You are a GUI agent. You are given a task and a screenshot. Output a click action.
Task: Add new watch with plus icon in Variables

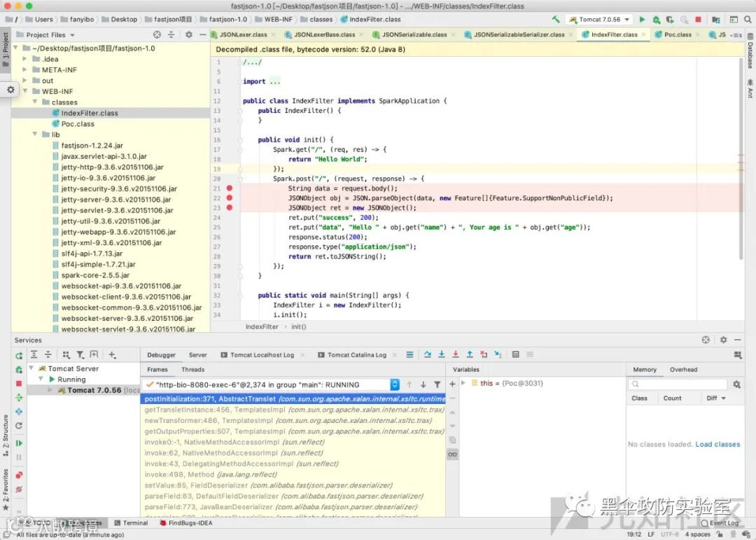click(x=452, y=384)
